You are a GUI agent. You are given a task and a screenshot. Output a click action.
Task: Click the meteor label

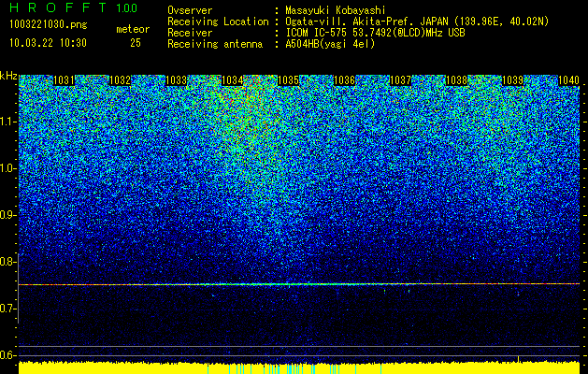click(133, 29)
